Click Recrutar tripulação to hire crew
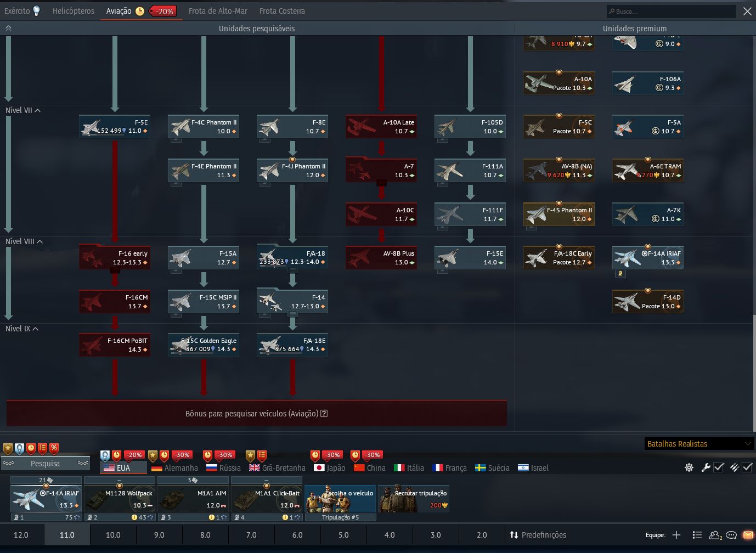Screen dimensions: 756x553 point(414,499)
